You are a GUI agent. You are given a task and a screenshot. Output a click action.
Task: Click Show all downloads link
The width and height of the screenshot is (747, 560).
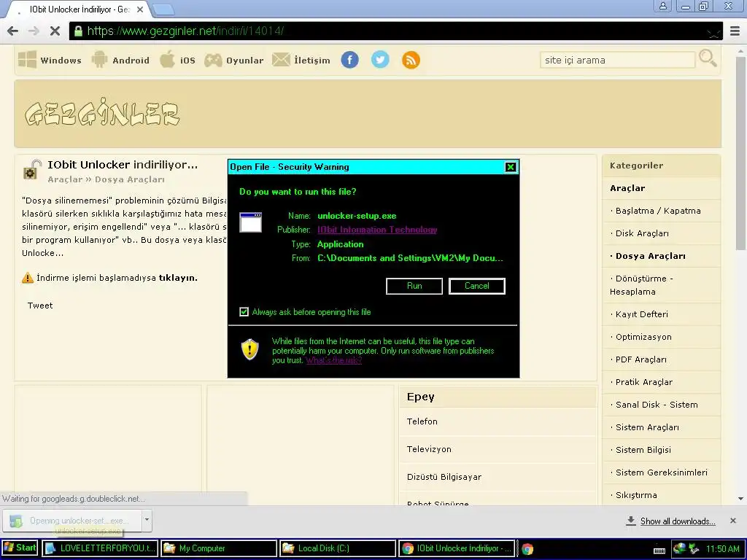(678, 521)
